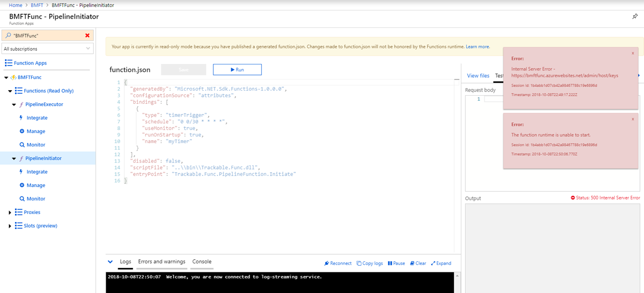Click the Reconnect log-streaming icon
The image size is (644, 293).
(327, 263)
